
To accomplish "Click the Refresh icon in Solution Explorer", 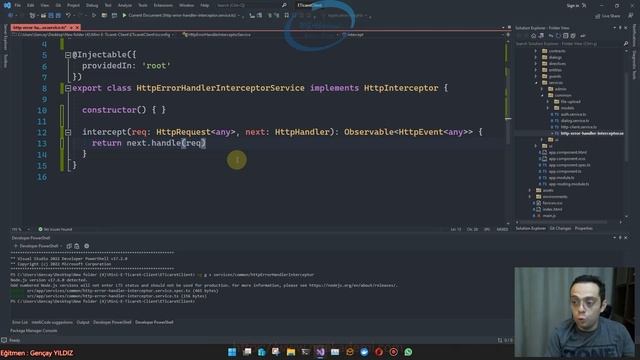I will (558, 36).
